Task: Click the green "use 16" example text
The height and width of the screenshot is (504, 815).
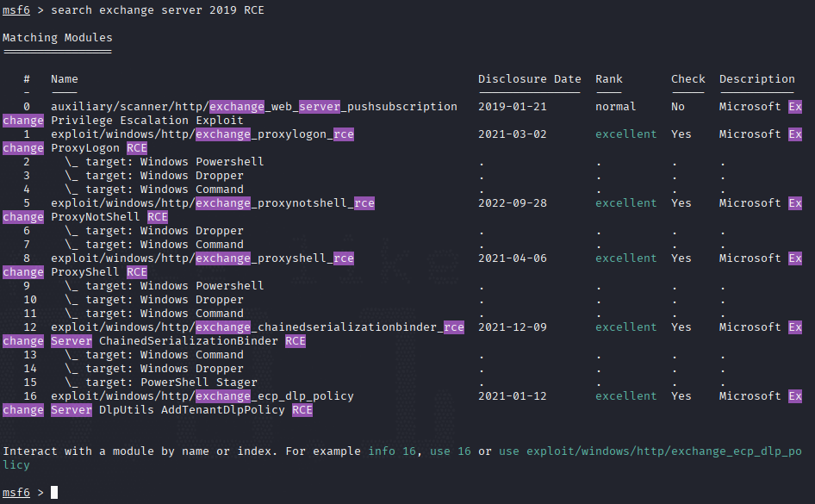Action: coord(451,451)
